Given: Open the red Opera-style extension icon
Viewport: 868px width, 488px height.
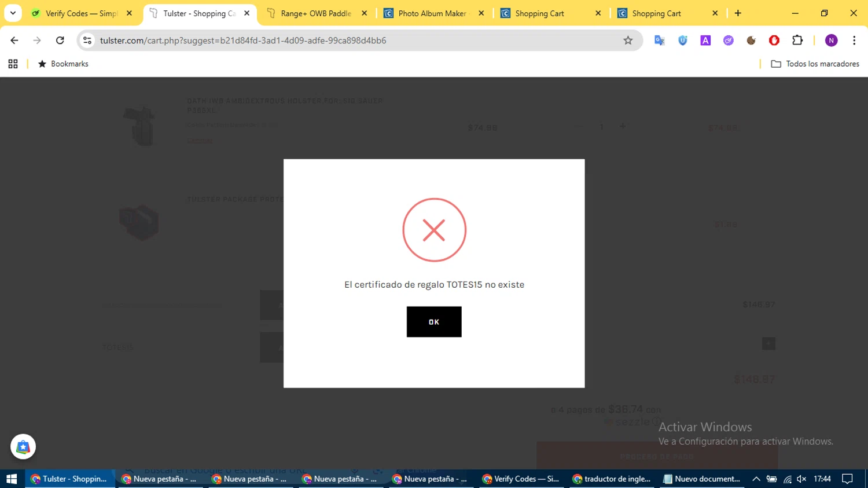Looking at the screenshot, I should click(774, 40).
